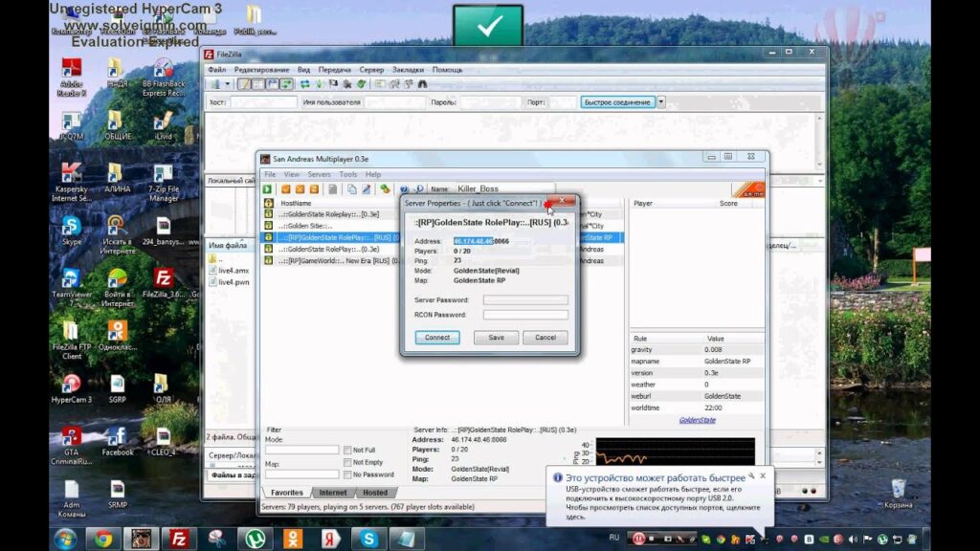Open SA-MP Servers menu

[319, 174]
